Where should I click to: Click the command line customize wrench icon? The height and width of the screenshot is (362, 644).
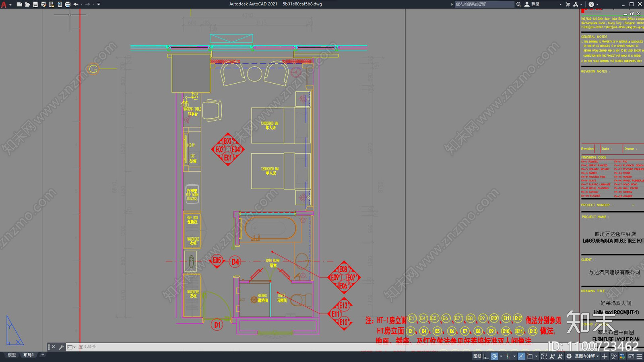61,347
